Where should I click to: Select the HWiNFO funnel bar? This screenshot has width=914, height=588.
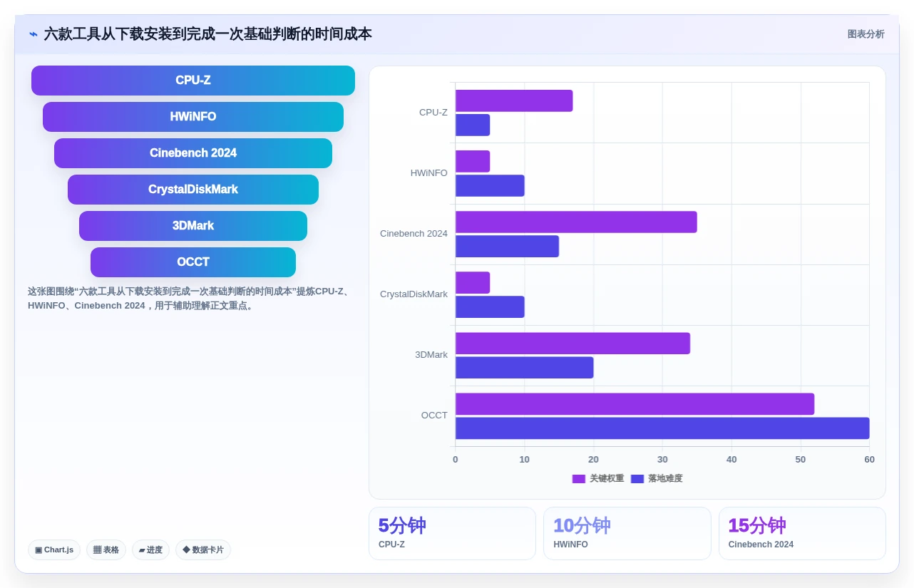click(193, 117)
